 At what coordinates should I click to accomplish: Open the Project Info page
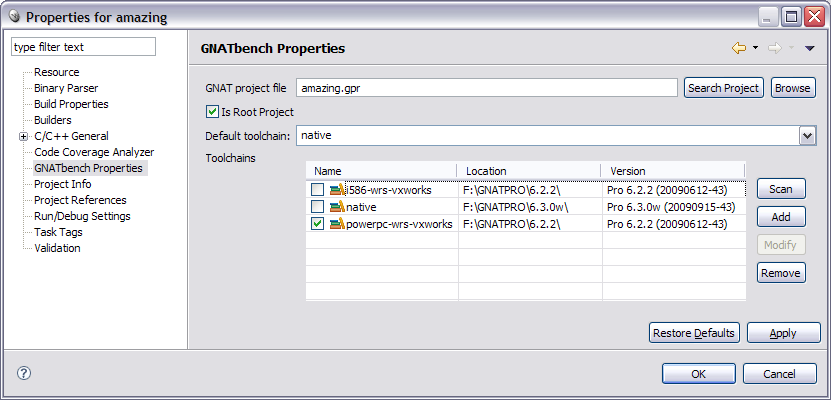tap(63, 184)
